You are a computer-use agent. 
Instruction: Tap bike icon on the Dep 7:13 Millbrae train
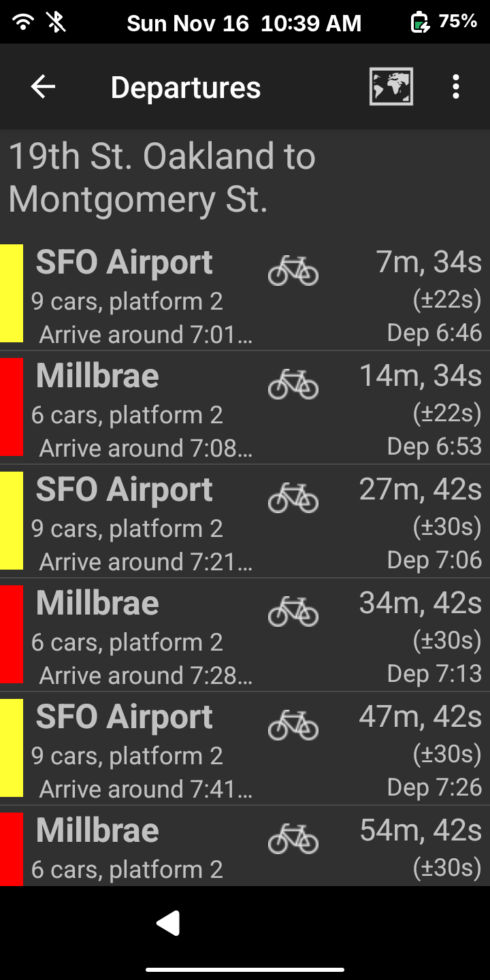pyautogui.click(x=293, y=611)
